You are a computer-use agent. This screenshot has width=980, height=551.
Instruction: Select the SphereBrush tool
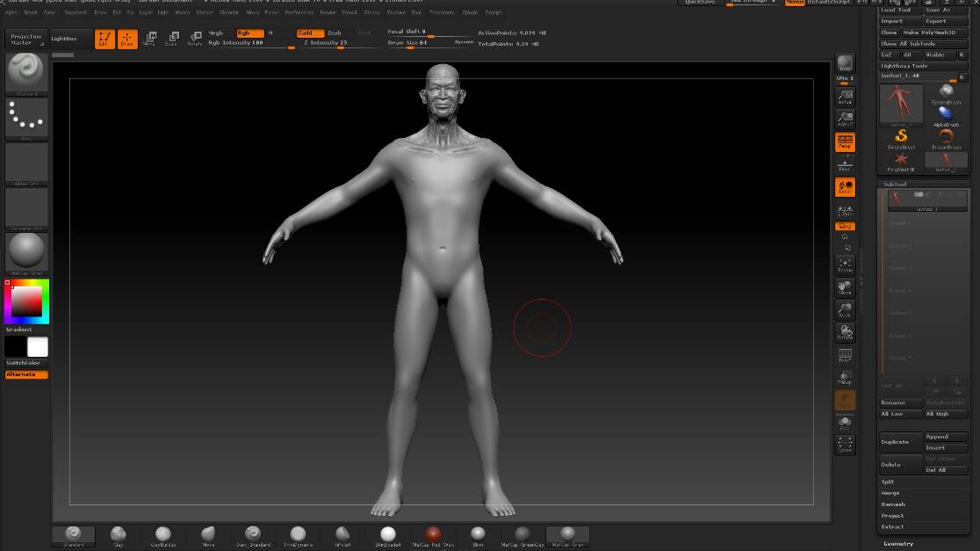tap(947, 94)
